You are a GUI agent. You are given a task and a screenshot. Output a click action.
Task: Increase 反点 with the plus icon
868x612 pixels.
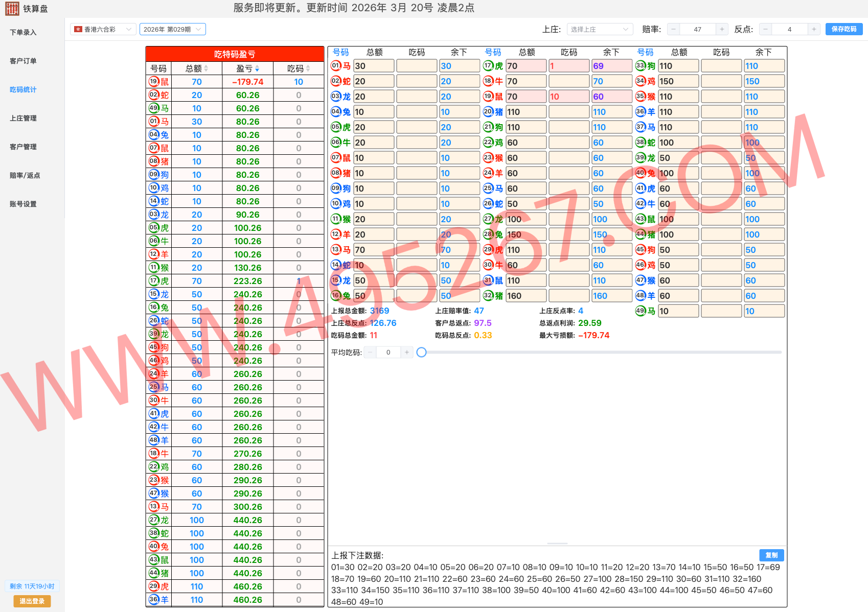click(814, 30)
